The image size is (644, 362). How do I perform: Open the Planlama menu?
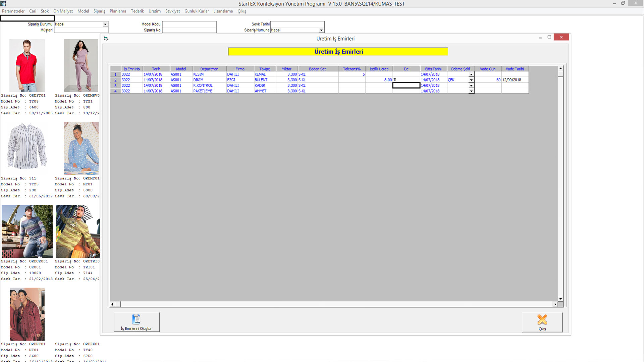tap(118, 11)
